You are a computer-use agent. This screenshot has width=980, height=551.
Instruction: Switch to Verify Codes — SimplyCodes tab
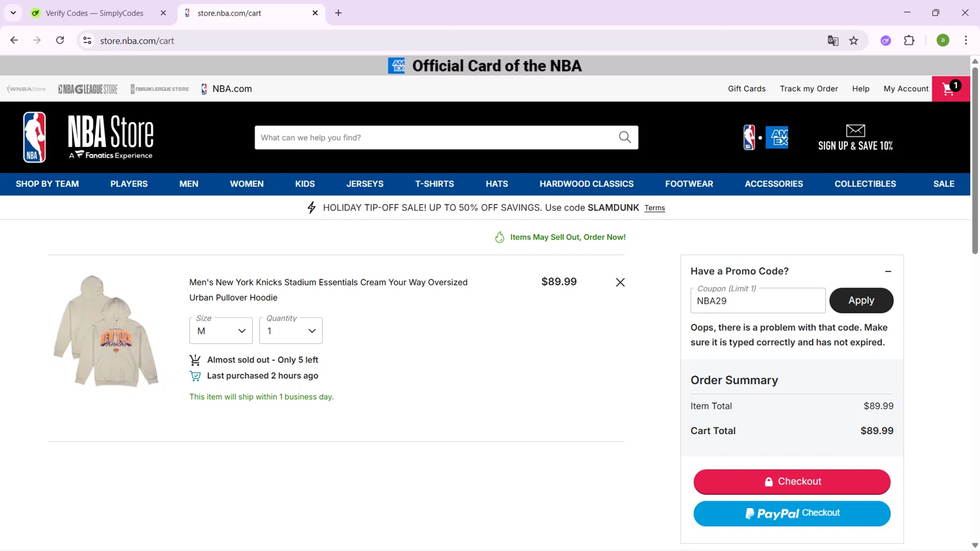[95, 13]
